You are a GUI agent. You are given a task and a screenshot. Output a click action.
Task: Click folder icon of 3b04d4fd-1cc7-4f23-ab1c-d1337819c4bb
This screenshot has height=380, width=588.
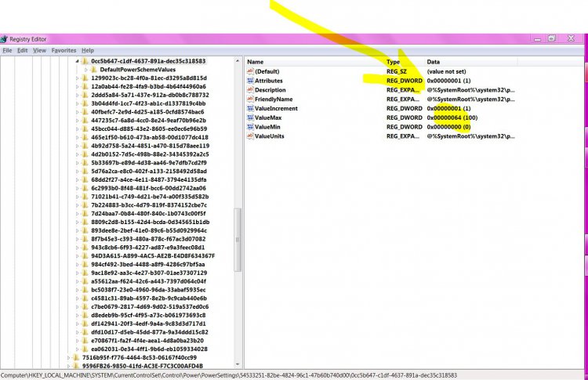pos(85,103)
